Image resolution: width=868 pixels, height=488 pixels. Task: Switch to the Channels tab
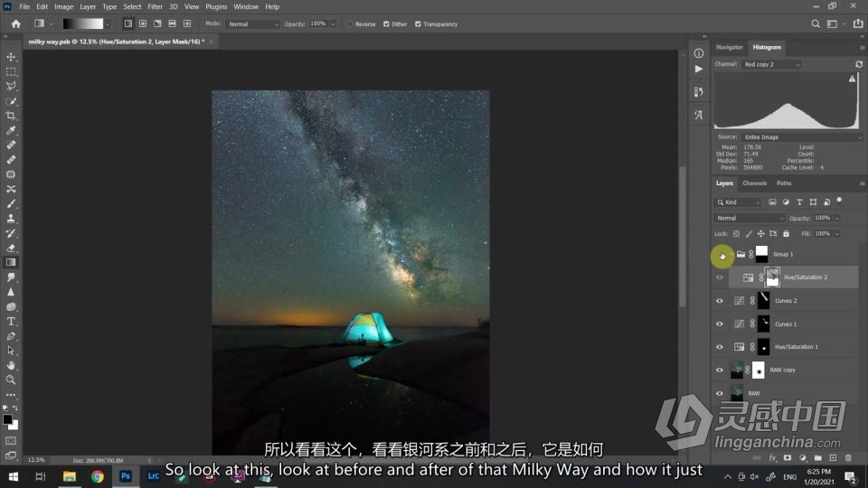754,183
